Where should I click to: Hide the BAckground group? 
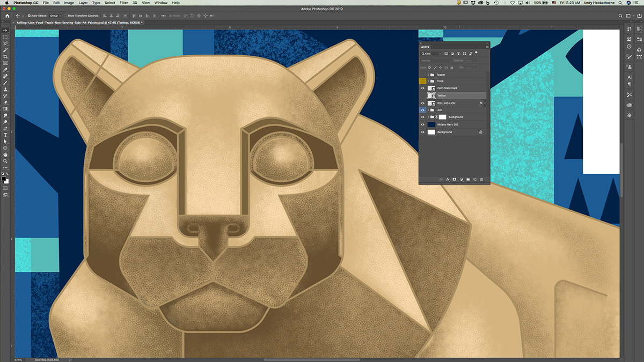pos(422,117)
